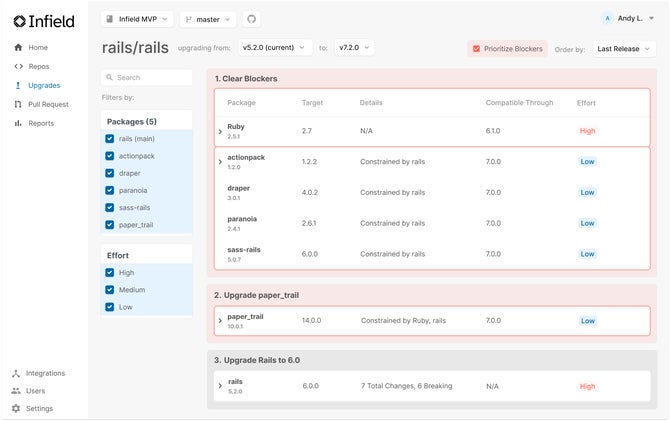Click the Home house icon
This screenshot has height=421, width=670.
point(18,47)
